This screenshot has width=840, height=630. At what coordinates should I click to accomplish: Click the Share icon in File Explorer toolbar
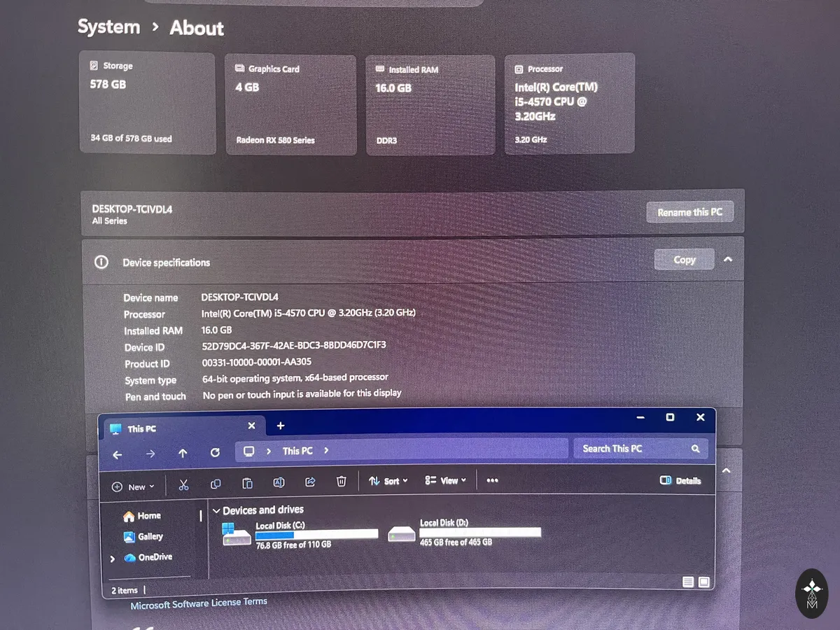(310, 482)
